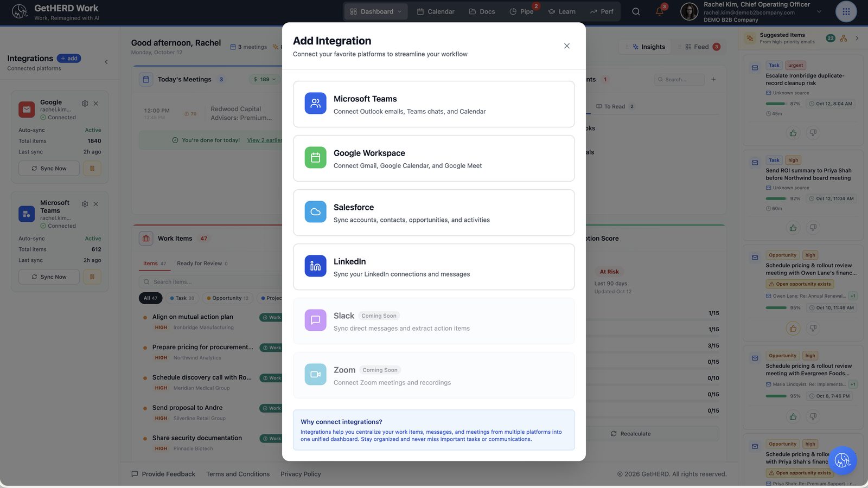Screen dimensions: 868x488
Task: Open the apps grid menu
Action: 846,11
